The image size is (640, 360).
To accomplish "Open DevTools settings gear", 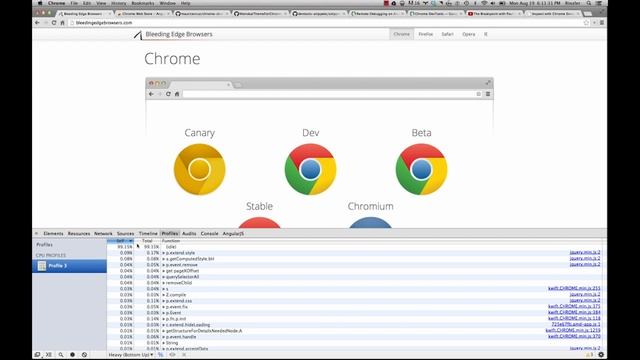I will (x=601, y=355).
